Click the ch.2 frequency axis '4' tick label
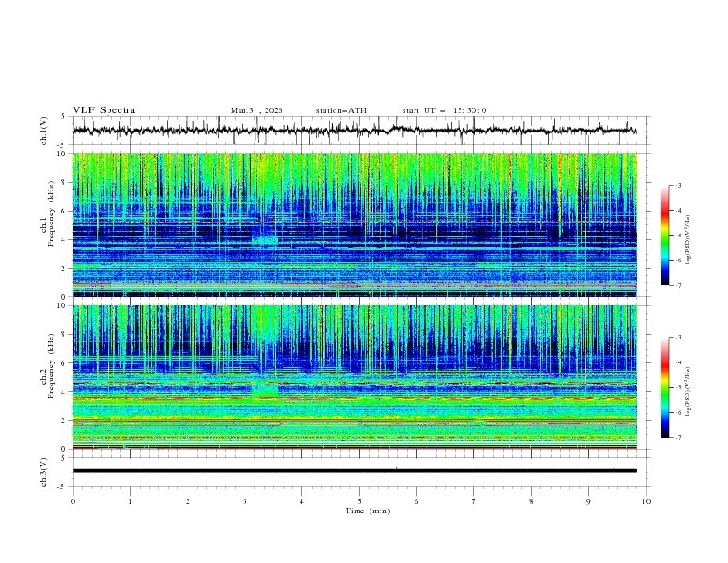728x563 pixels. click(x=64, y=392)
